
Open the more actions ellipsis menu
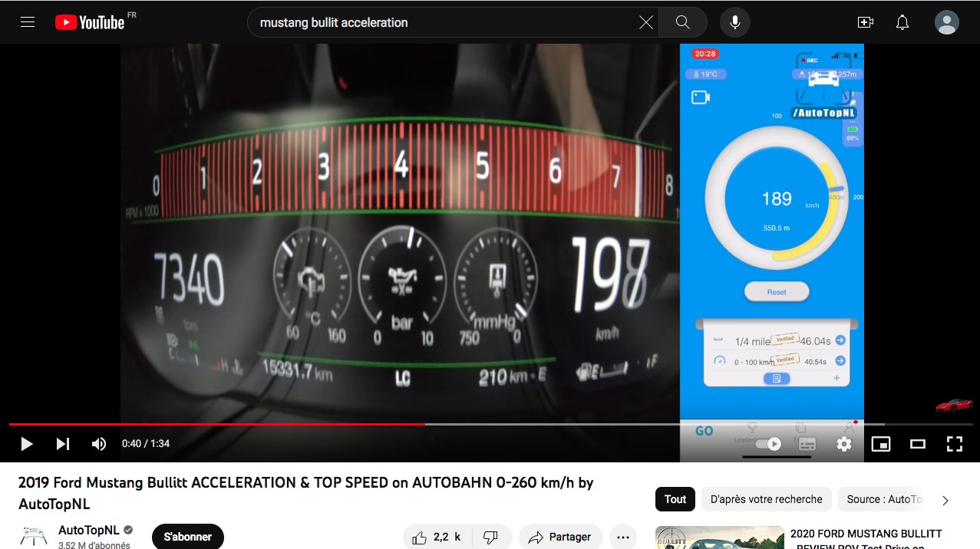(x=622, y=537)
